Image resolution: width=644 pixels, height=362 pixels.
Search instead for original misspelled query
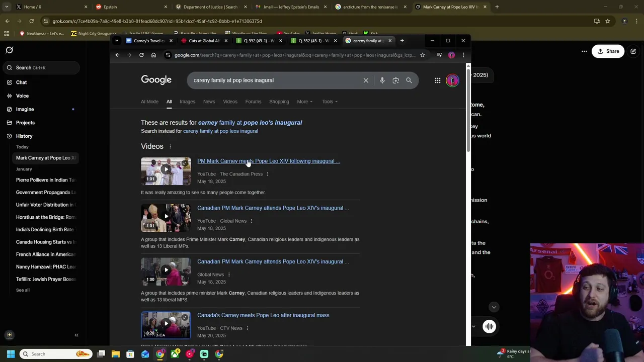[x=220, y=131]
